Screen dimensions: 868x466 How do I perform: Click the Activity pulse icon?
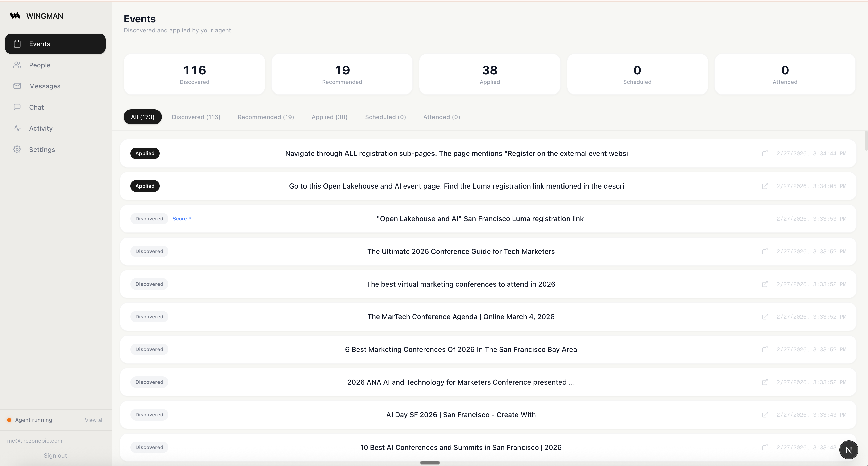point(17,128)
